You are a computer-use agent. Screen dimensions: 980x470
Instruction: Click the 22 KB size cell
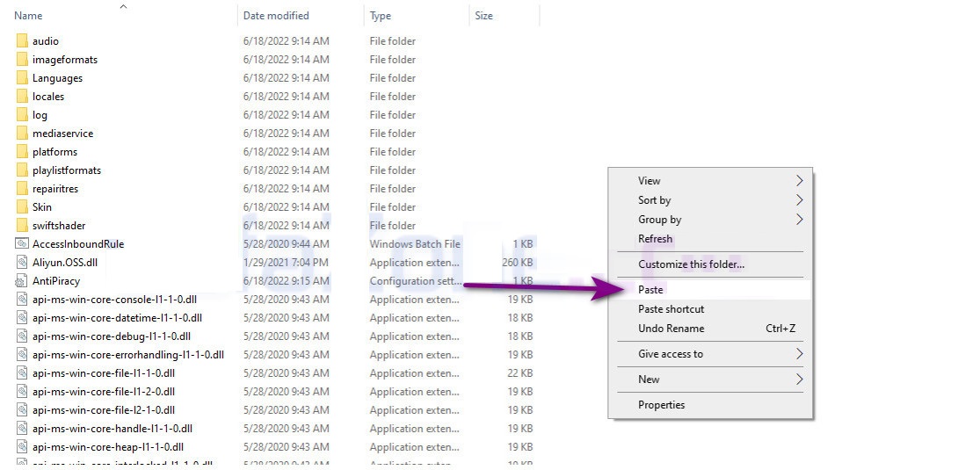pos(520,373)
